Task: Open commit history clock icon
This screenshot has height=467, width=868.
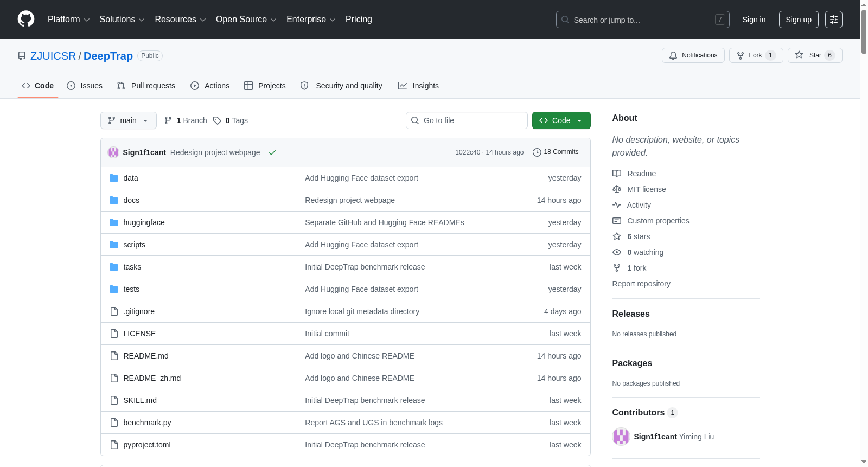Action: click(537, 152)
